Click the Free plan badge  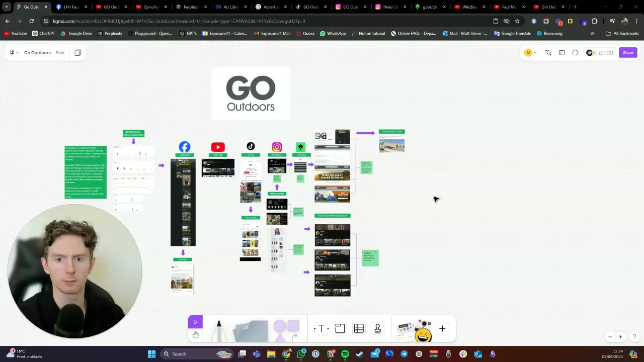60,52
